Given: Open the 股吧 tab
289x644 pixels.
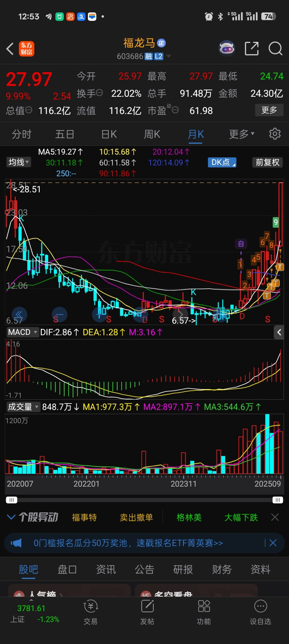Looking at the screenshot, I should click(x=28, y=569).
